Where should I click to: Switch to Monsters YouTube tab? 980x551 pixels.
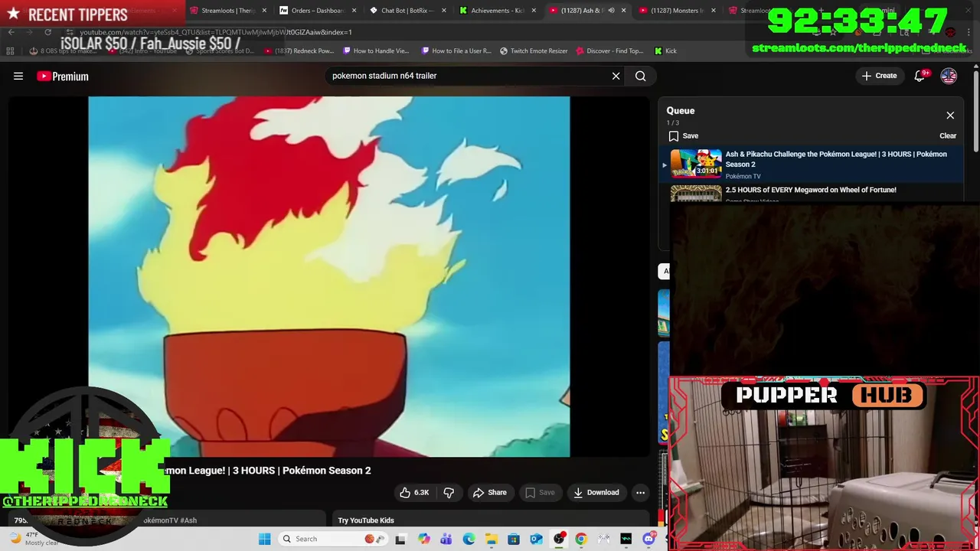[x=678, y=11]
